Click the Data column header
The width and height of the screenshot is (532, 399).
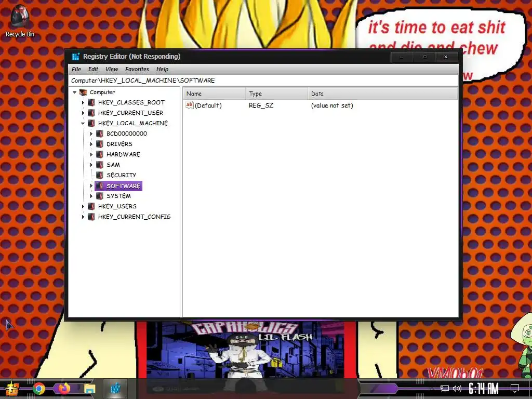(383, 94)
